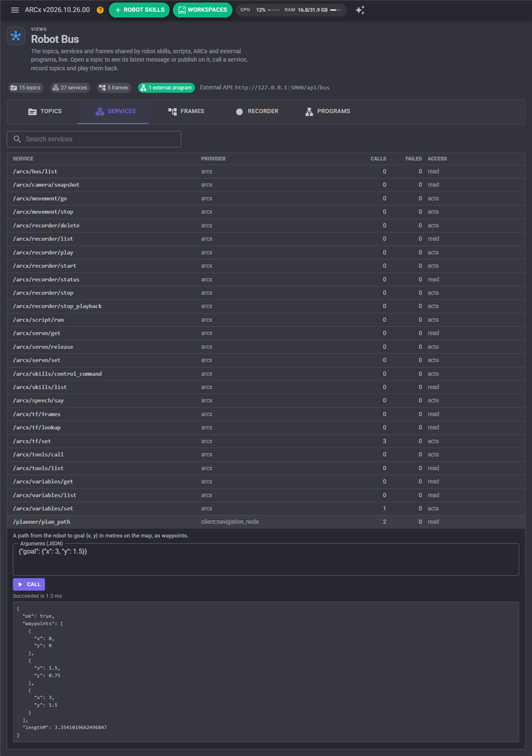Image resolution: width=532 pixels, height=756 pixels.
Task: Switch to the Topics tab
Action: pos(45,112)
